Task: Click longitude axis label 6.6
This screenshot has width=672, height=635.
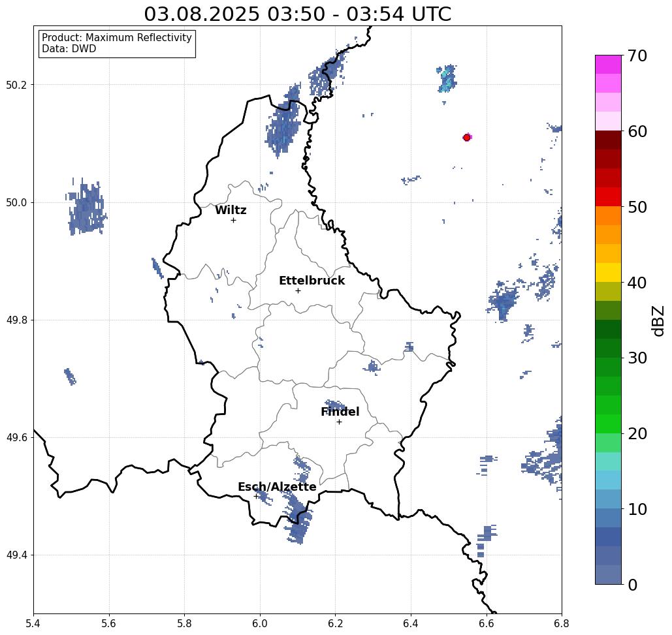Action: (x=486, y=623)
